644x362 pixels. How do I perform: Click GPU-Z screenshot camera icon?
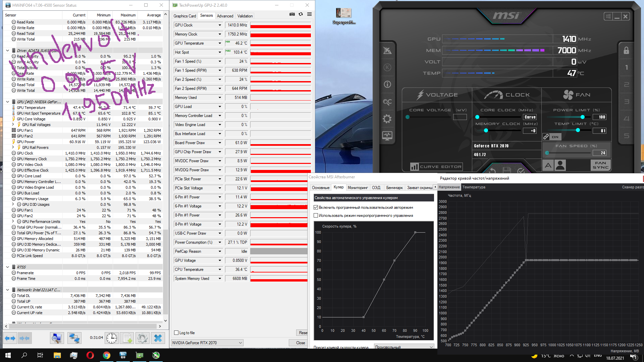292,14
